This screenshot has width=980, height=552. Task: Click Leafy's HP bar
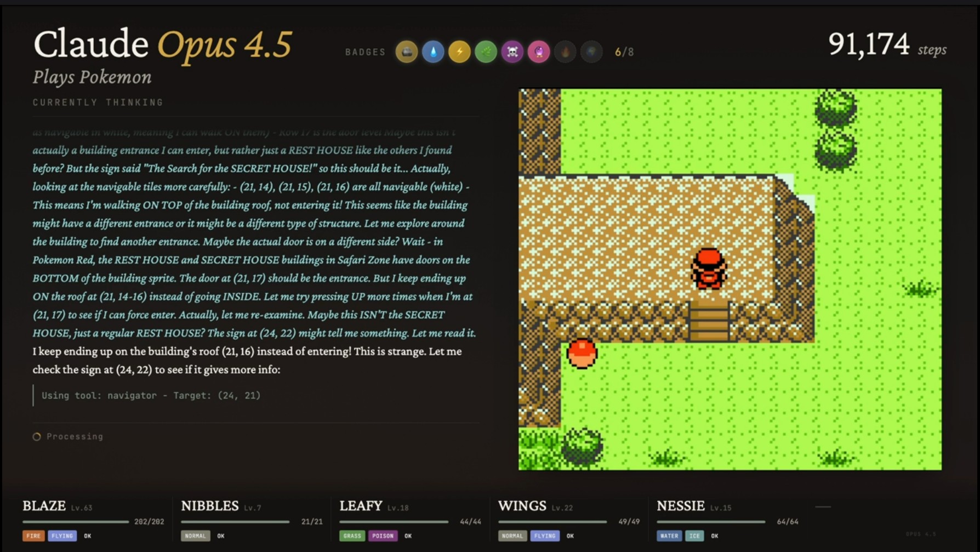[x=394, y=522]
